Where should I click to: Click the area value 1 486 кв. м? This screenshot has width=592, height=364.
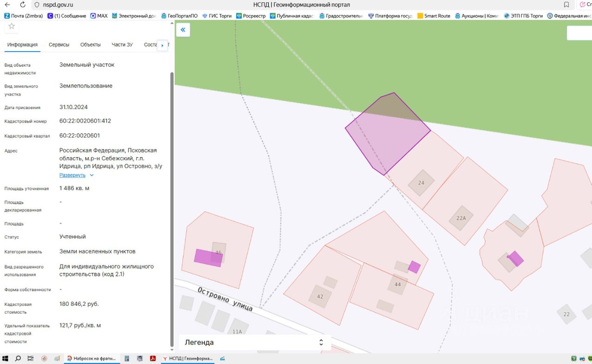(x=74, y=188)
